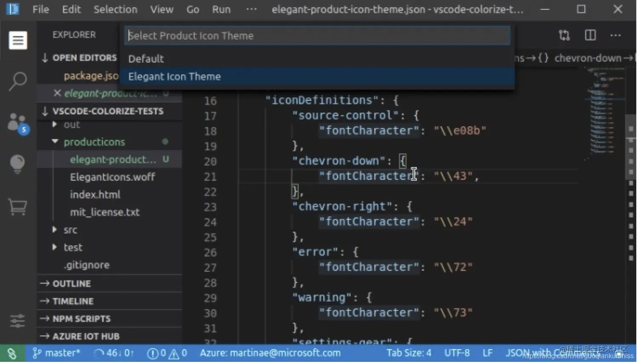The width and height of the screenshot is (638, 364).
Task: Select elegant-product file in producticons folder
Action: click(x=109, y=159)
